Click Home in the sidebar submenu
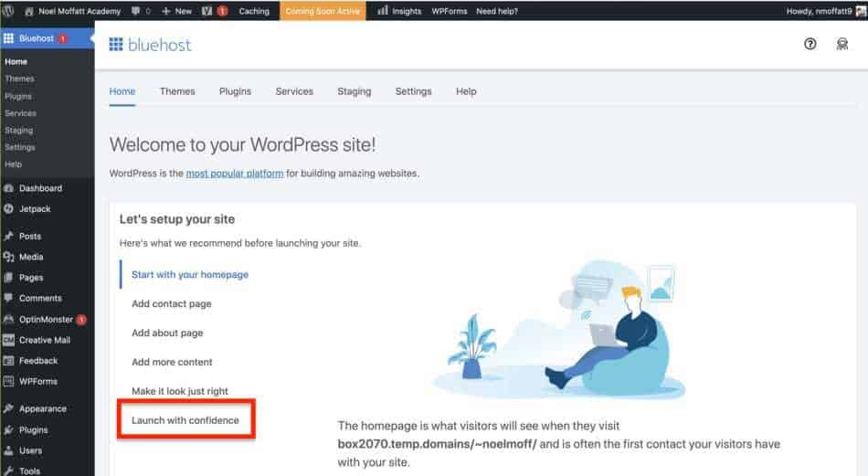The width and height of the screenshot is (868, 476). (x=16, y=61)
